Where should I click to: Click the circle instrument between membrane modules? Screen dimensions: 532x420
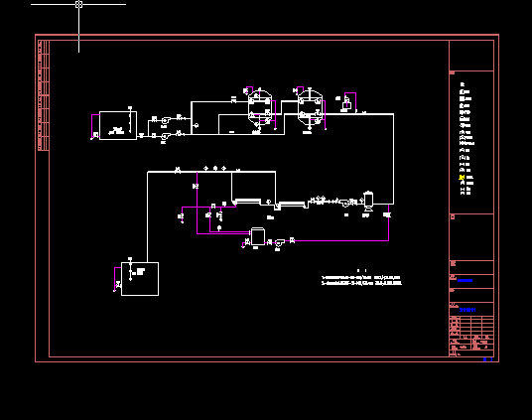point(268,202)
